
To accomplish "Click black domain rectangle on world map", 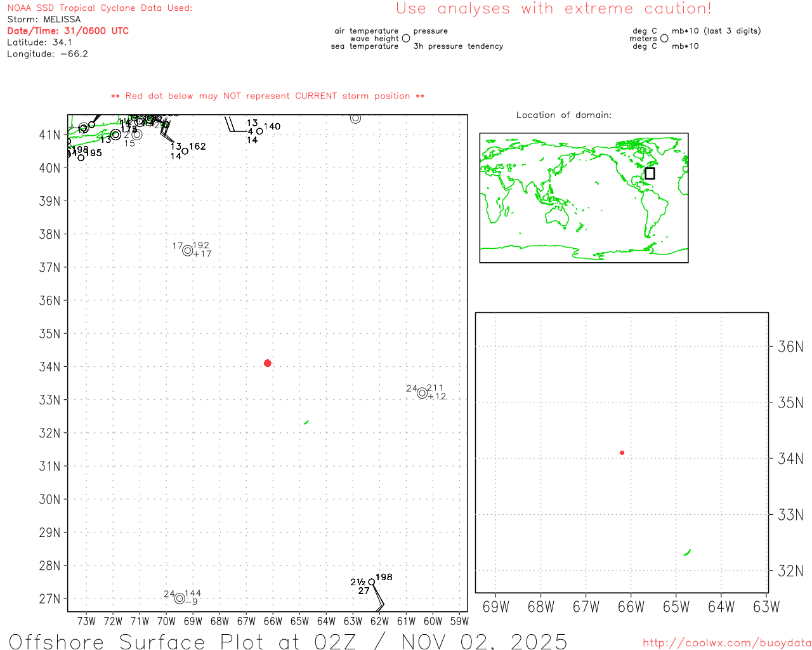I will pos(650,173).
